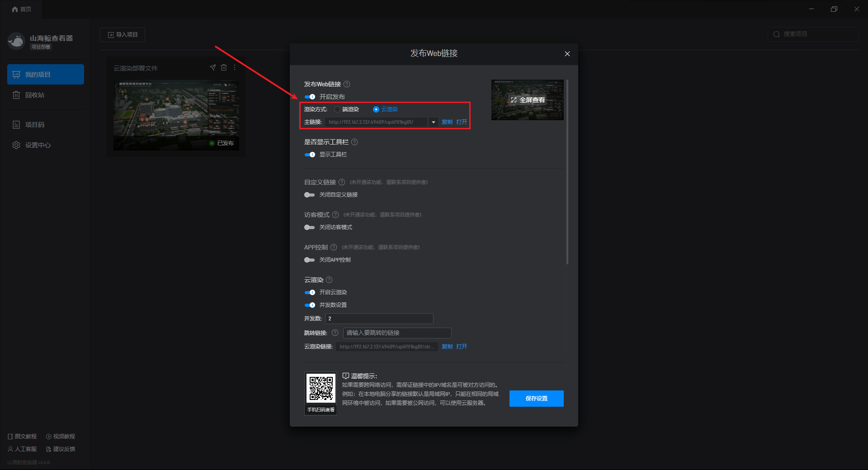Click the 温馨提示 heading icon
Image resolution: width=868 pixels, height=470 pixels.
346,376
